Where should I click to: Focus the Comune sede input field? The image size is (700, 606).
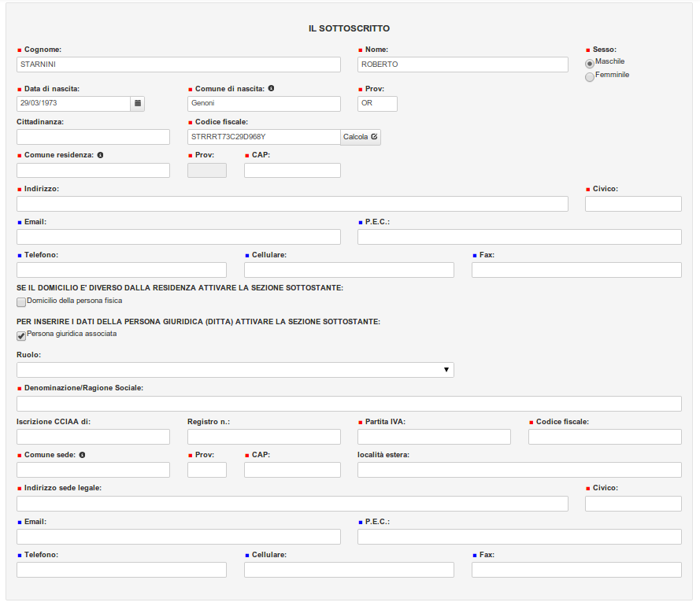tap(93, 470)
